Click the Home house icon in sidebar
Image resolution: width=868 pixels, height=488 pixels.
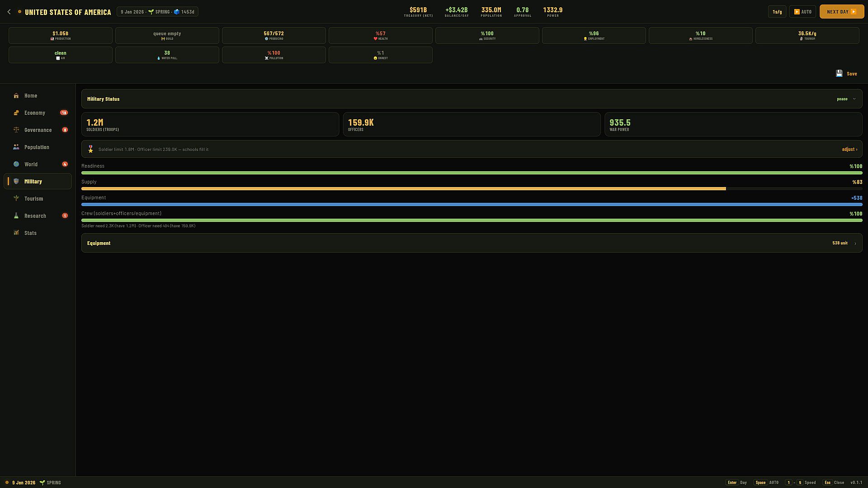point(16,96)
